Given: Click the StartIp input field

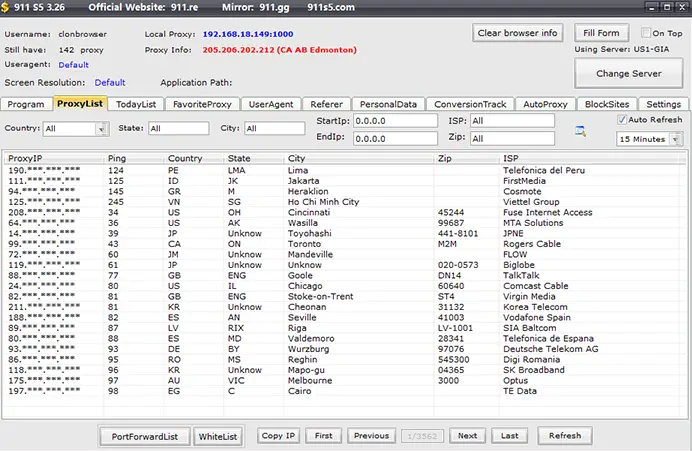Looking at the screenshot, I should pos(395,121).
